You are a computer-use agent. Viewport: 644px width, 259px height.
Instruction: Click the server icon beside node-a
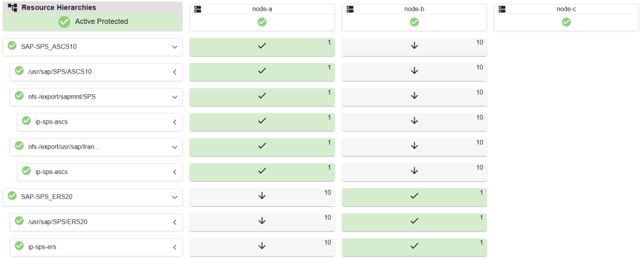click(x=198, y=9)
